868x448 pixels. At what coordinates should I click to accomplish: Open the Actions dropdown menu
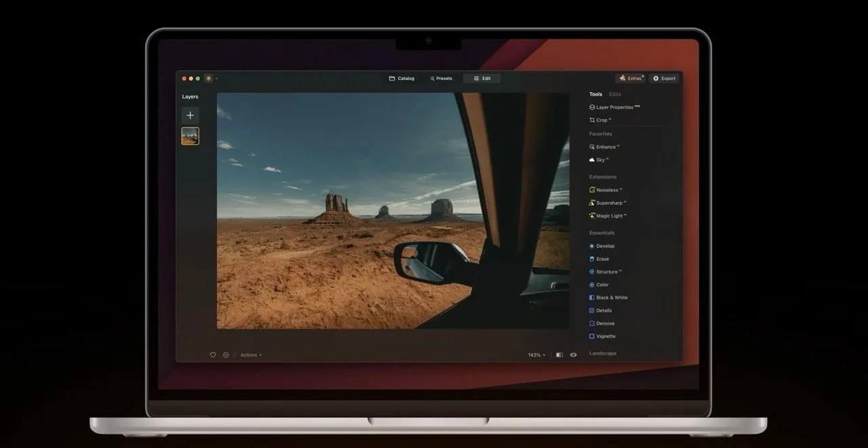(250, 355)
